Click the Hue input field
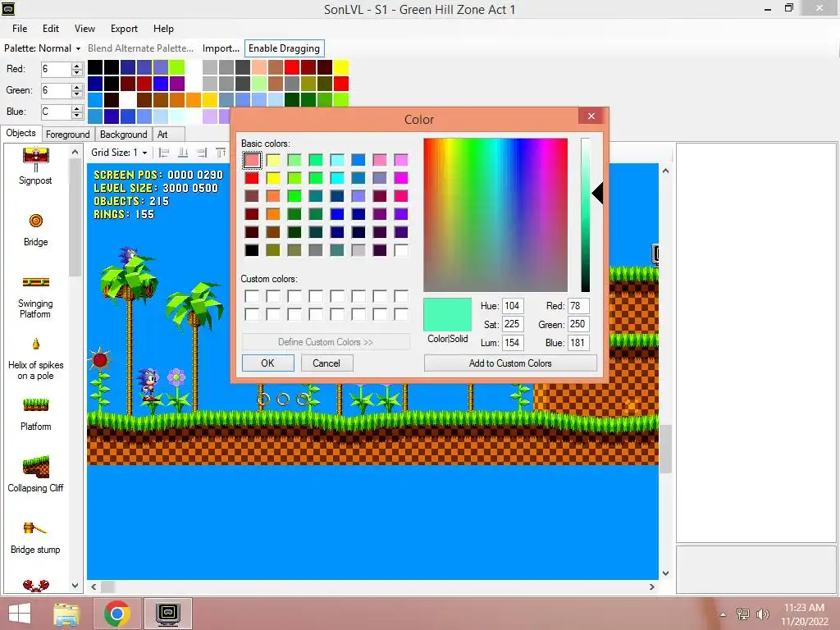 pyautogui.click(x=513, y=306)
